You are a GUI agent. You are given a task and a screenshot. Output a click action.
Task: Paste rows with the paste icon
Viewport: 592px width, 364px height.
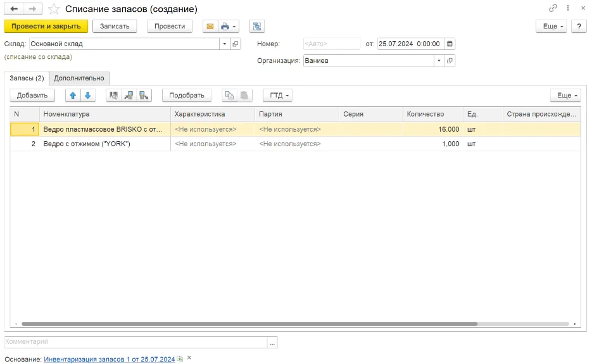244,96
